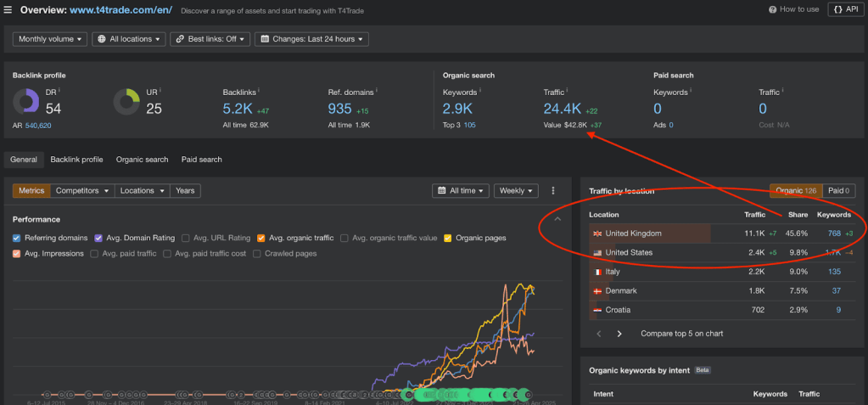Open the API button
The image size is (868, 405).
tap(846, 9)
